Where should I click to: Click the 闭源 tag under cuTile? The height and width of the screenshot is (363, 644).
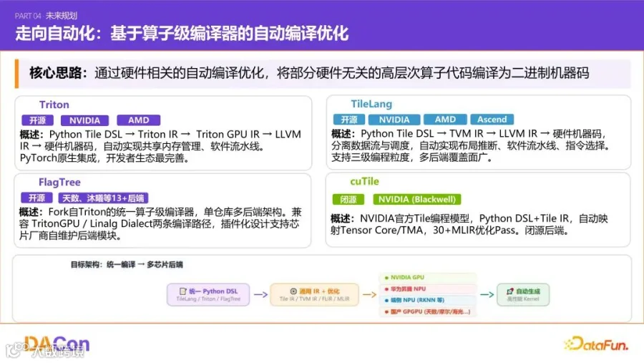[348, 199]
